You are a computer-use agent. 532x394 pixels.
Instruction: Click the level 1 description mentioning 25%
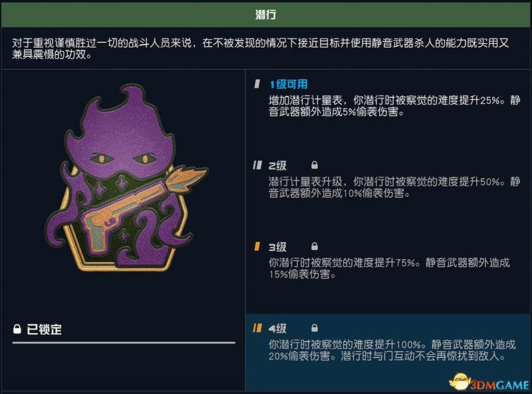394,106
